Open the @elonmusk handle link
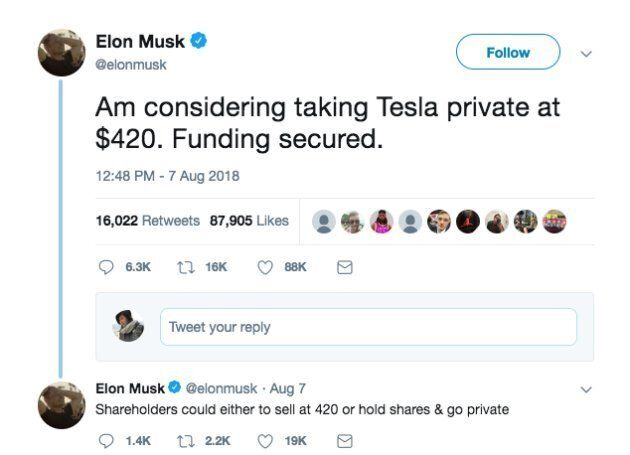 [x=131, y=64]
